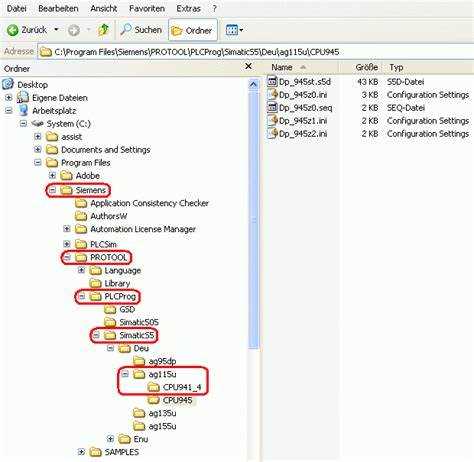This screenshot has width=474, height=462.
Task: Select file icon of Dp_945z1.ini
Action: [x=272, y=120]
